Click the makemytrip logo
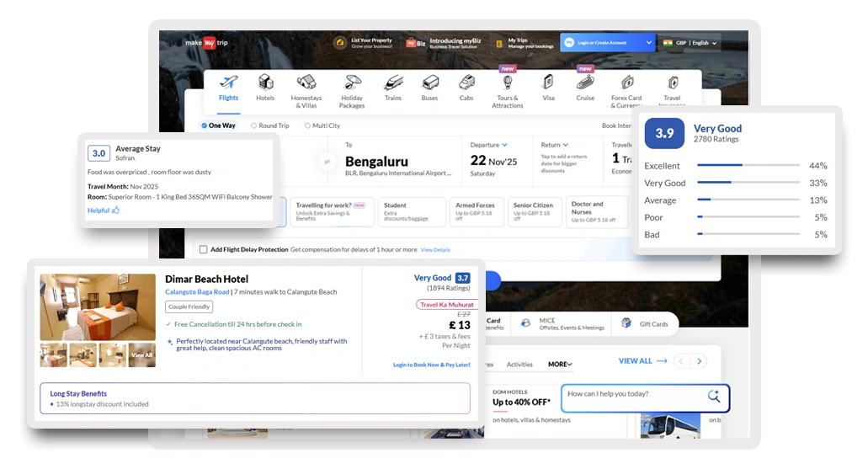Viewport: 868px width, 469px height. (x=206, y=43)
